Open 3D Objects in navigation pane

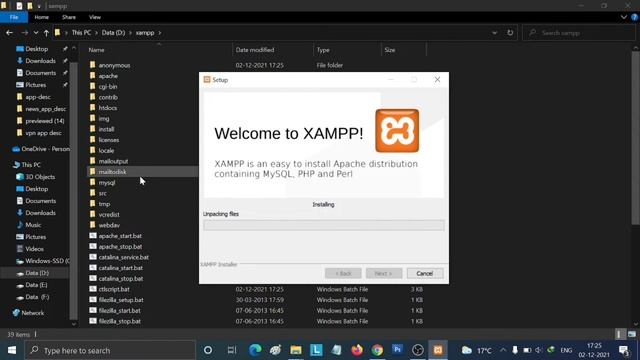(40, 177)
